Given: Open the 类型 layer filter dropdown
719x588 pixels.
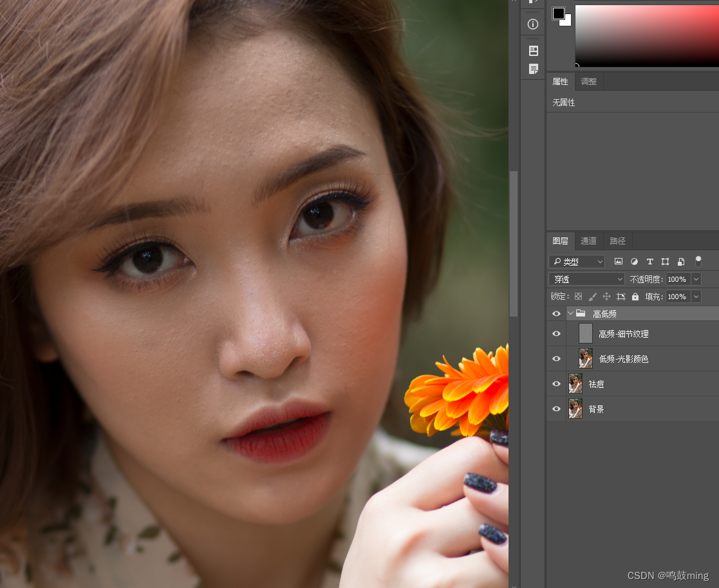Looking at the screenshot, I should coord(577,261).
